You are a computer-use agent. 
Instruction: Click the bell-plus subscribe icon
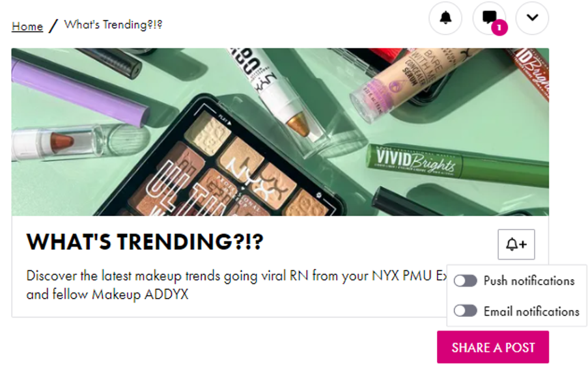click(x=516, y=245)
